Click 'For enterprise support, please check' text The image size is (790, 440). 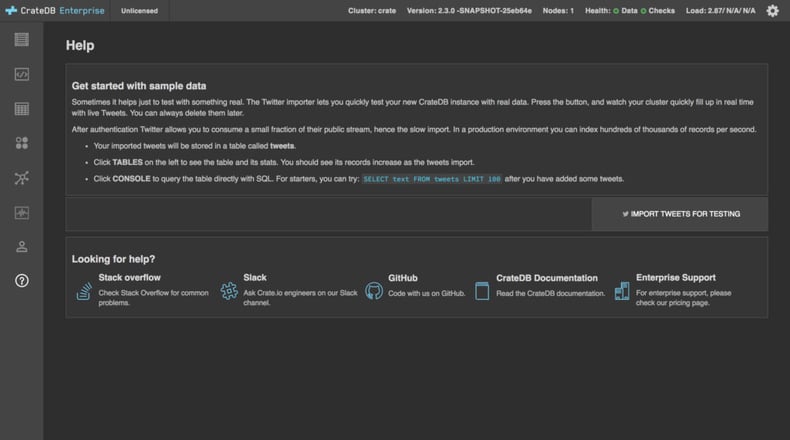click(x=683, y=297)
